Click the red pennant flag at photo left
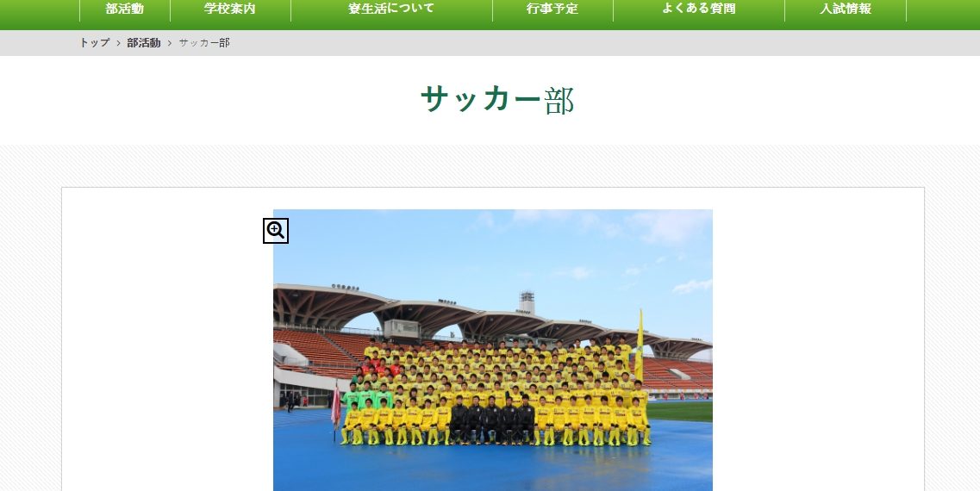The height and width of the screenshot is (491, 980). tap(335, 407)
